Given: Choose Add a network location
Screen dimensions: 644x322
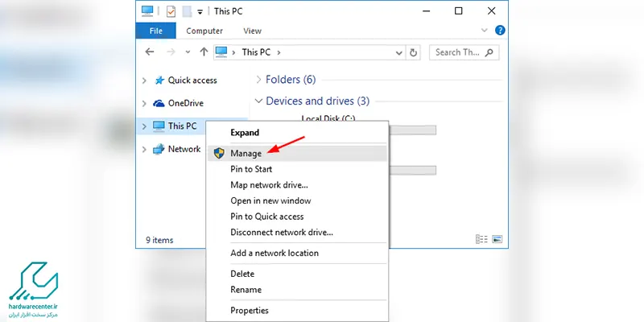Looking at the screenshot, I should [x=297, y=253].
